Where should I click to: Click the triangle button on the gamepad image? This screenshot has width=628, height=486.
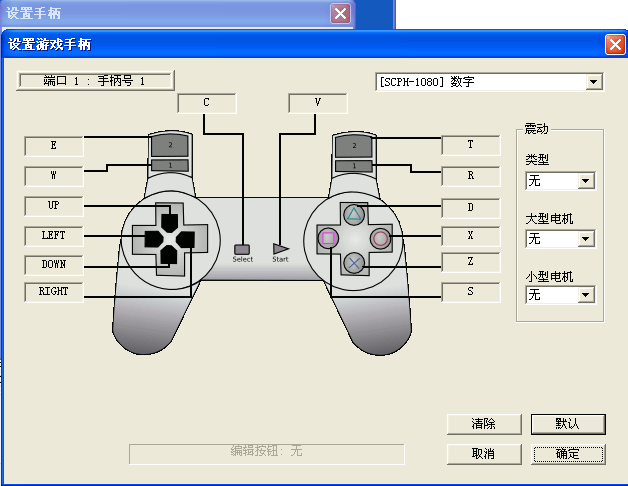[354, 215]
